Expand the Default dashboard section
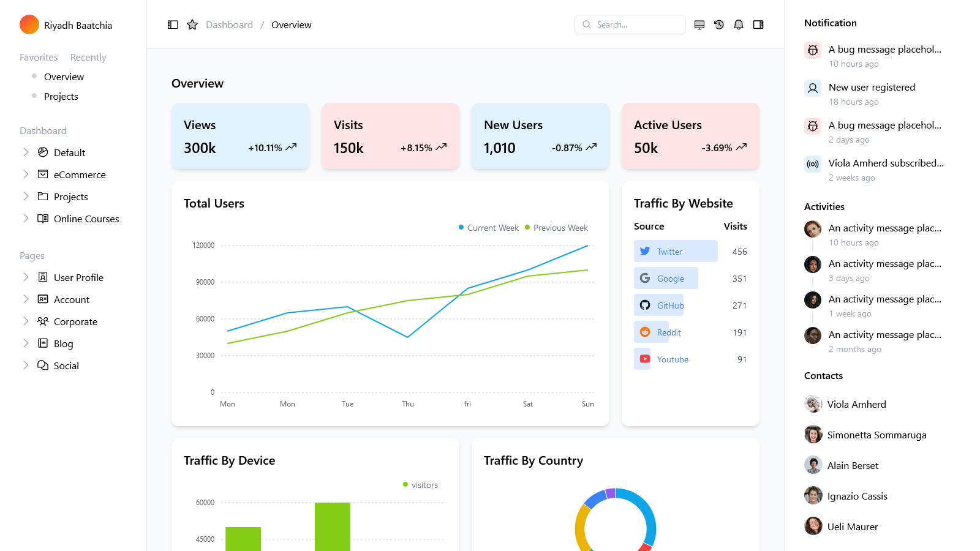The width and height of the screenshot is (980, 551). pos(26,152)
